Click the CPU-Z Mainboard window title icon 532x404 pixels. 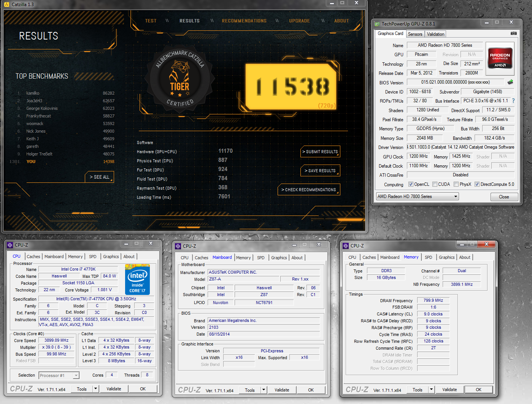178,246
